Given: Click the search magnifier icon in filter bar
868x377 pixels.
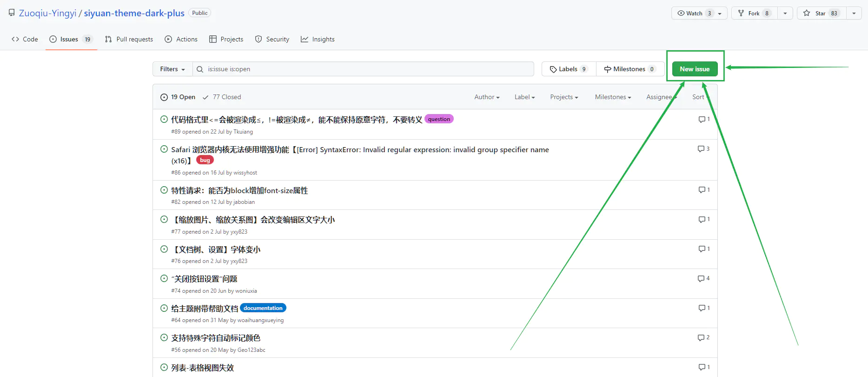Looking at the screenshot, I should tap(200, 69).
